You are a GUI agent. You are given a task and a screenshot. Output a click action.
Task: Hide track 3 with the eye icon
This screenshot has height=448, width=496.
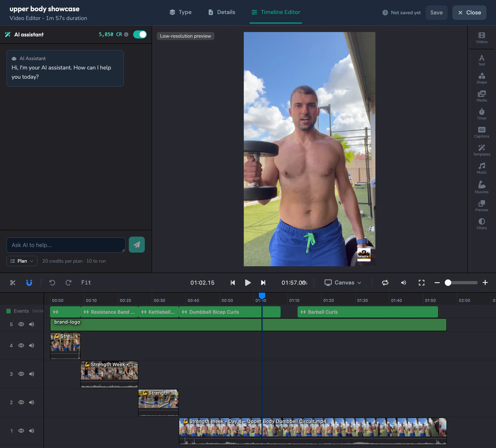click(x=21, y=374)
